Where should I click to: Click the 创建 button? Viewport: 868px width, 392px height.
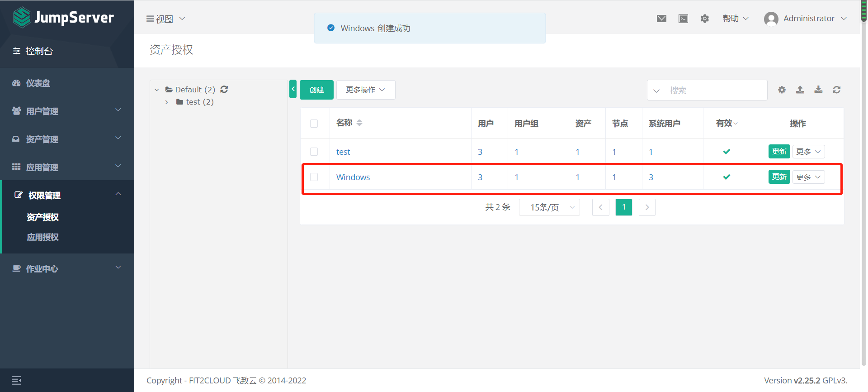pos(316,90)
